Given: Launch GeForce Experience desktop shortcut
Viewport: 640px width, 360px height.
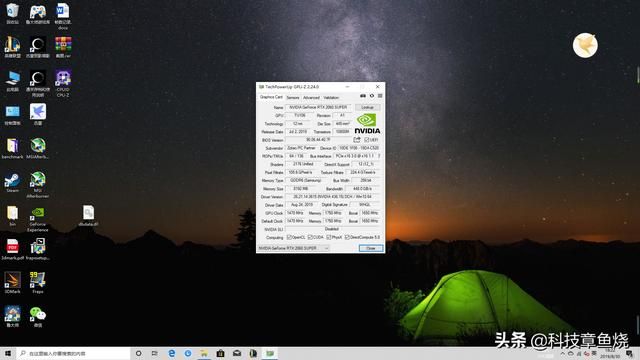Looking at the screenshot, I should tap(38, 219).
